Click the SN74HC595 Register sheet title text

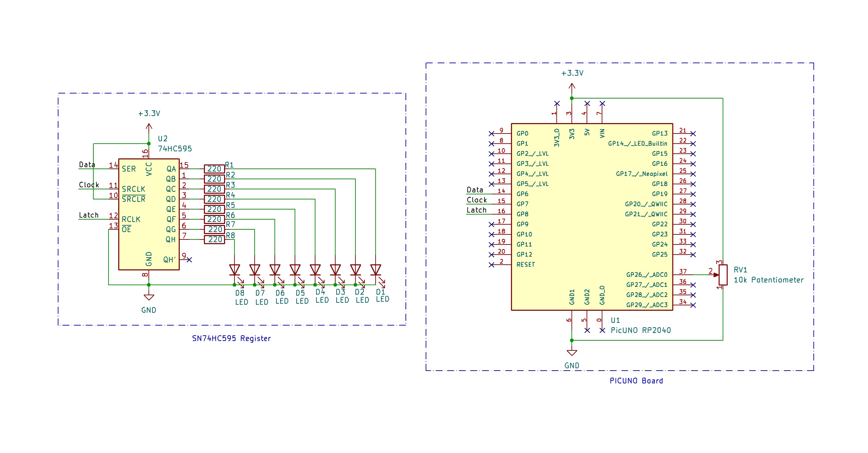point(231,338)
